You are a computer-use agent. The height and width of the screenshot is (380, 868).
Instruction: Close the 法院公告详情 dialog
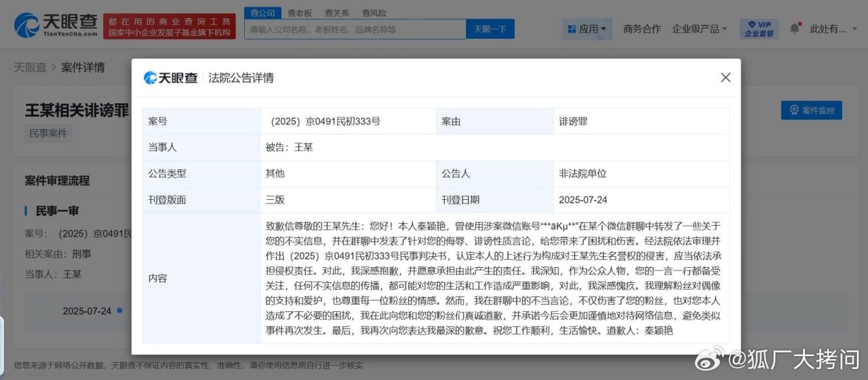tap(726, 77)
